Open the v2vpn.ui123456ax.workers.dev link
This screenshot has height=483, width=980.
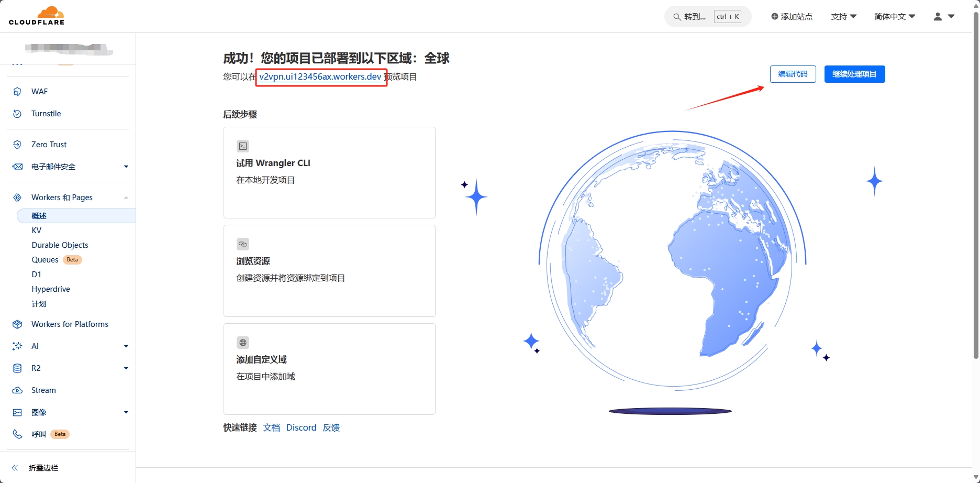point(320,76)
